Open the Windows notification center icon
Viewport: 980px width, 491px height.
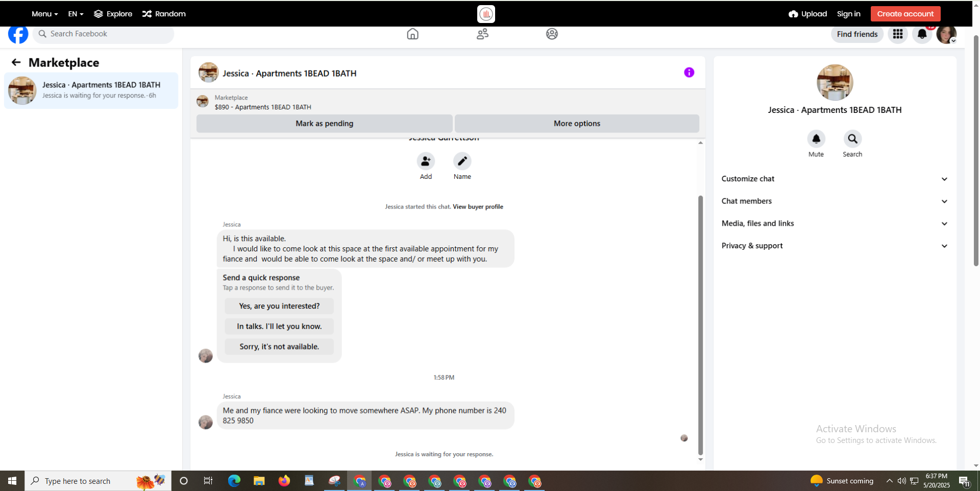pyautogui.click(x=964, y=481)
